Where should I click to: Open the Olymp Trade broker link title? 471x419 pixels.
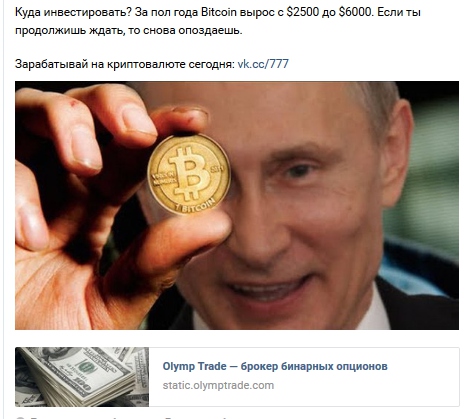coord(275,366)
